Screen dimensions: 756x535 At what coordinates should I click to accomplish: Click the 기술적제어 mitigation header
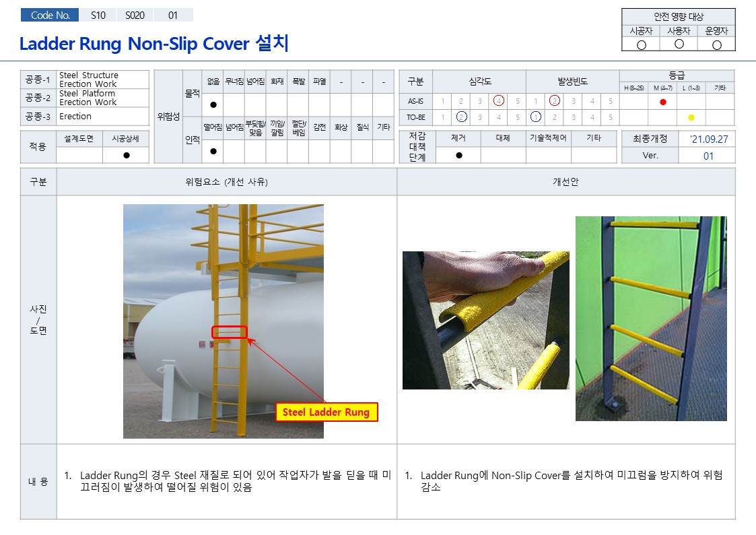click(x=549, y=138)
